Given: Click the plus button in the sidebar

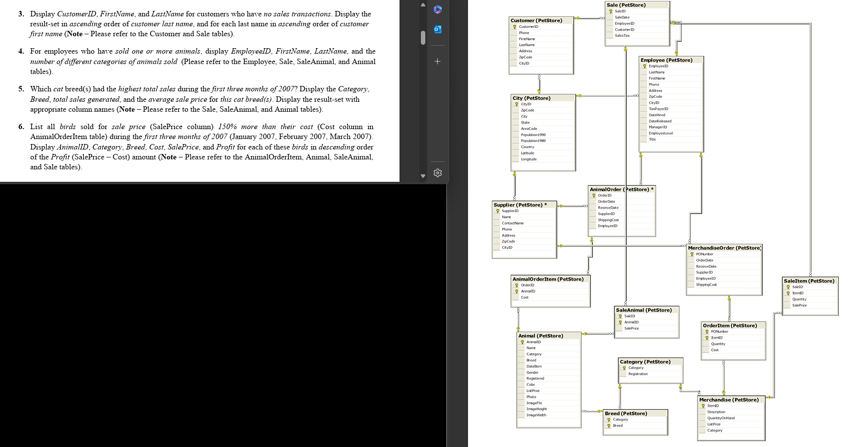Looking at the screenshot, I should [437, 61].
